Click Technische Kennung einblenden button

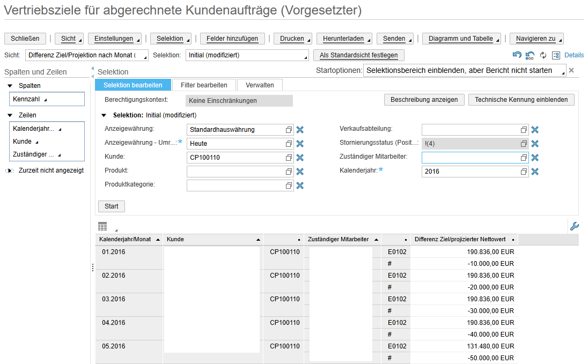click(x=521, y=100)
